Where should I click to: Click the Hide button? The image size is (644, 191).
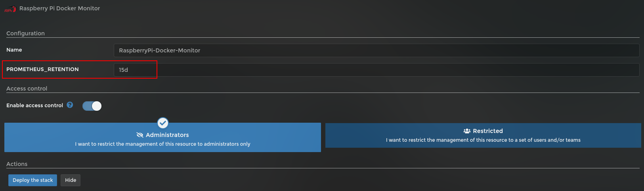click(71, 180)
